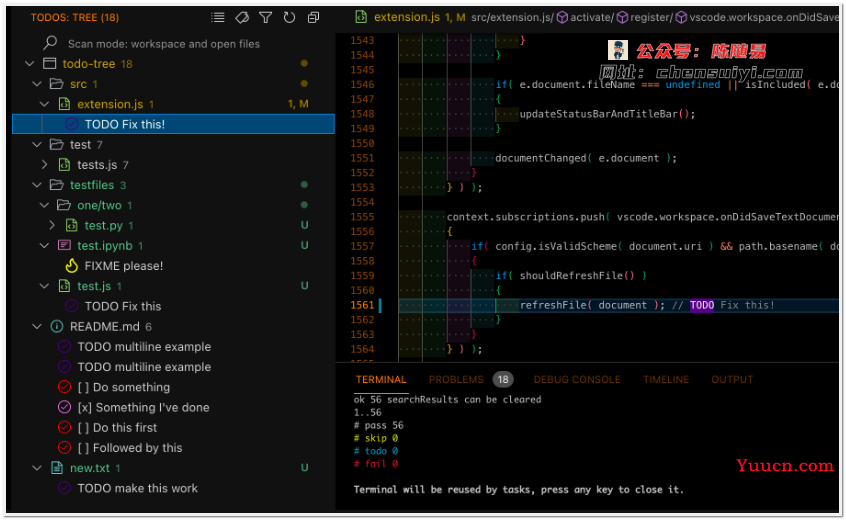Click the folder icon beside one/two
The width and height of the screenshot is (846, 520).
coord(64,205)
